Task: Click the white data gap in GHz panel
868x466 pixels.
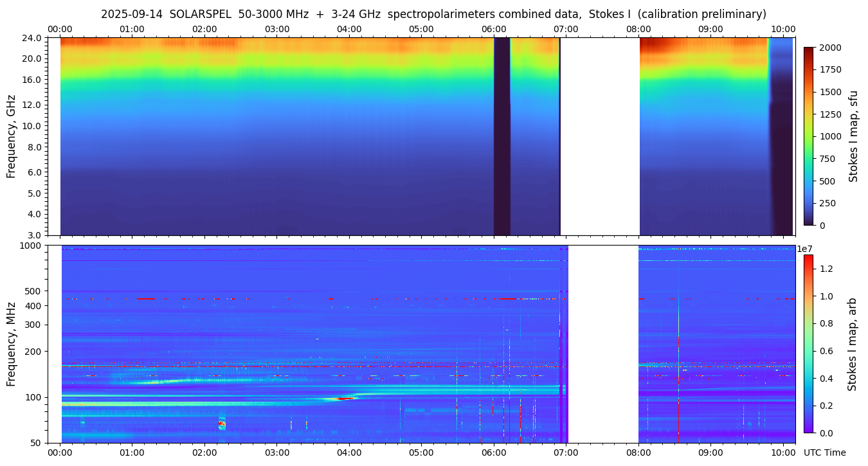Action: (x=599, y=136)
